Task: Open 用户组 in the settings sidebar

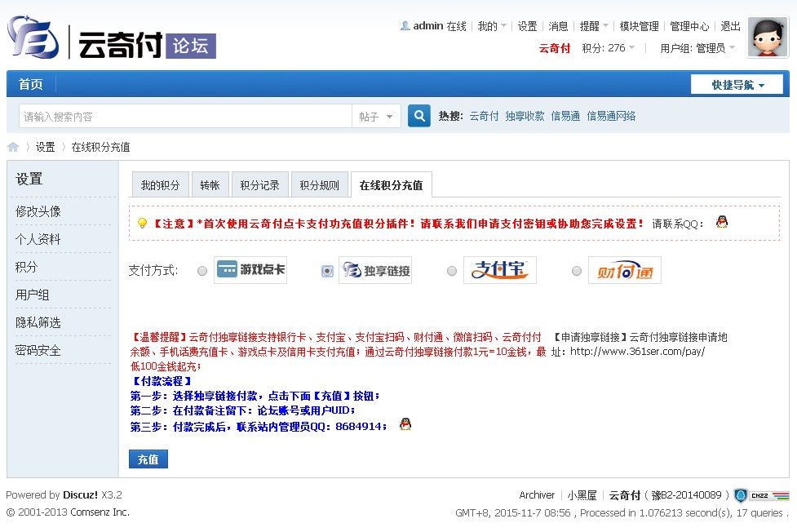Action: tap(32, 295)
